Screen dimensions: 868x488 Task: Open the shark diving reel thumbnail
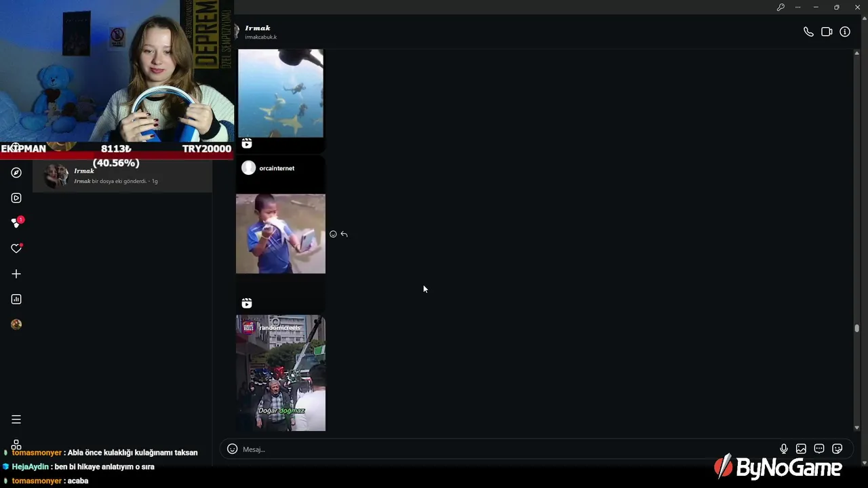(x=280, y=93)
